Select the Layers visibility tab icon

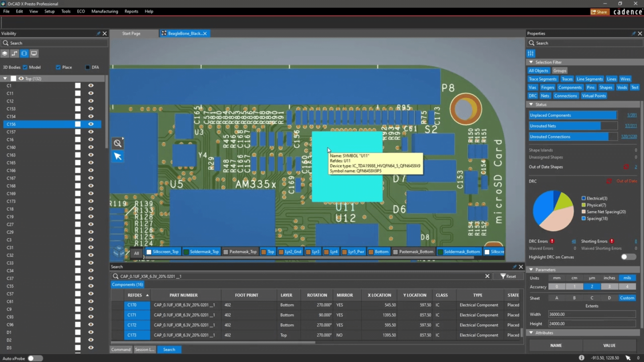[5, 53]
